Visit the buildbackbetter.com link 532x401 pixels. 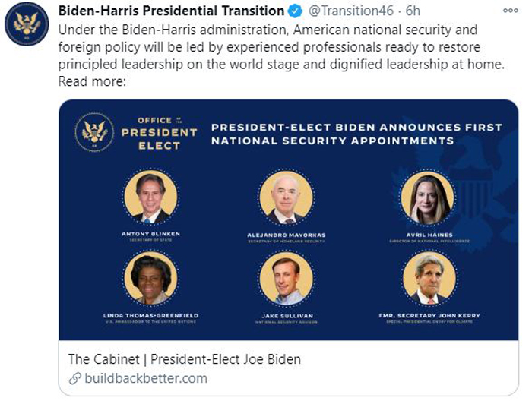click(x=146, y=378)
